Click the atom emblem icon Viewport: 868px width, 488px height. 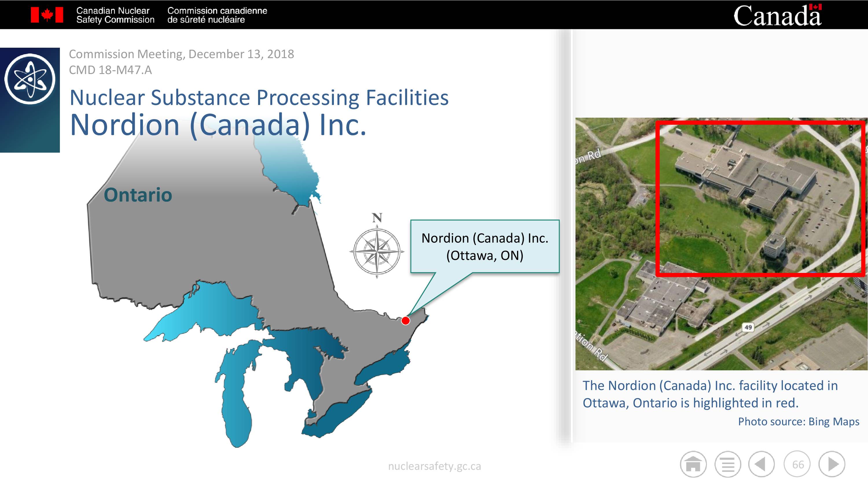point(30,79)
